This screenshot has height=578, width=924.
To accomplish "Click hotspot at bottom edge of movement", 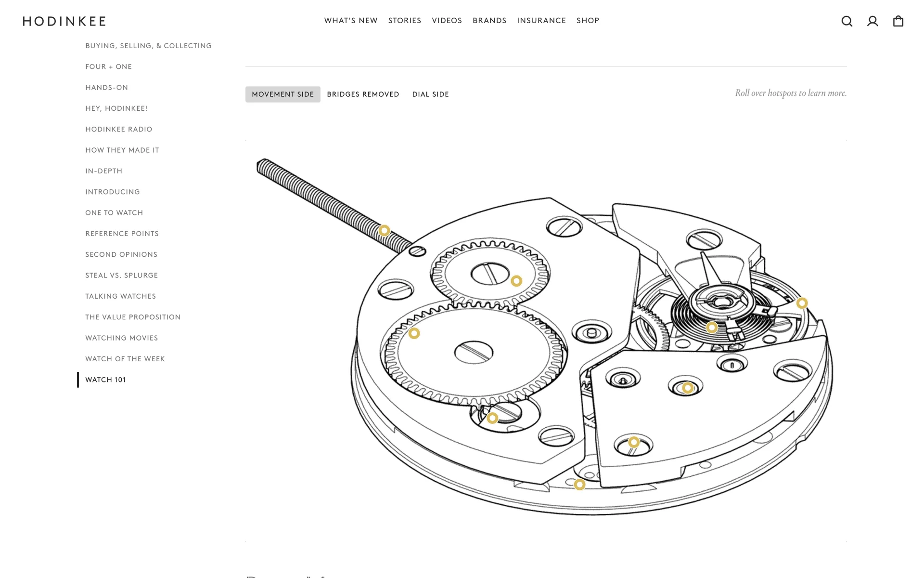I will [x=579, y=485].
